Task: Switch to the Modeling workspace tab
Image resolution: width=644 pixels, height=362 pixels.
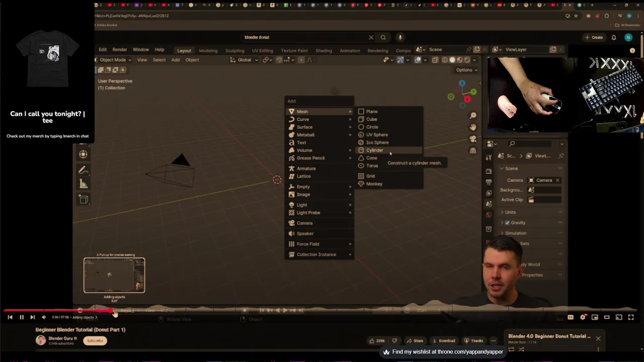Action: [208, 50]
